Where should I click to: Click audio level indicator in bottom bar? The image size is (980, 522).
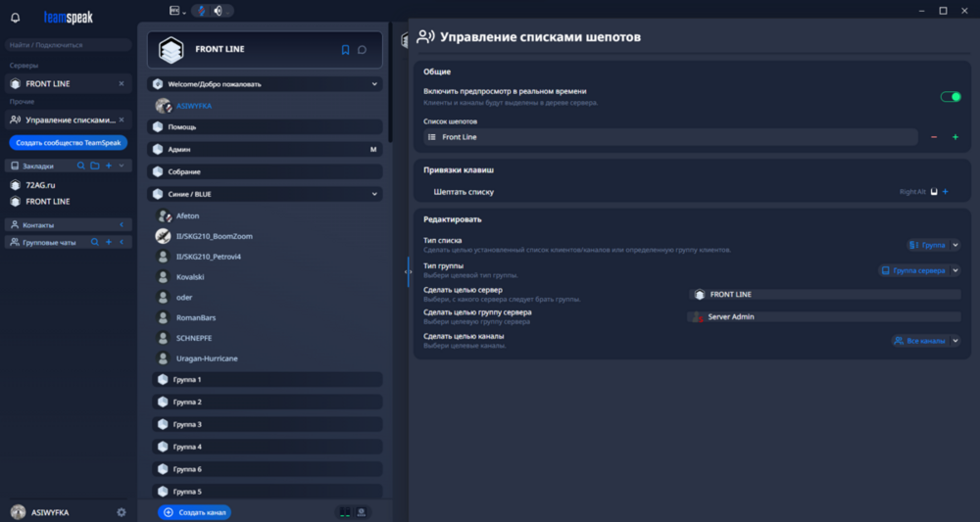click(x=345, y=512)
